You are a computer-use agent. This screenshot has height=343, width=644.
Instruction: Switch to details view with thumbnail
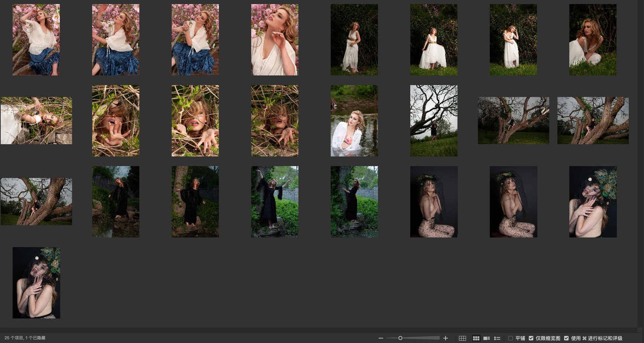(486, 338)
